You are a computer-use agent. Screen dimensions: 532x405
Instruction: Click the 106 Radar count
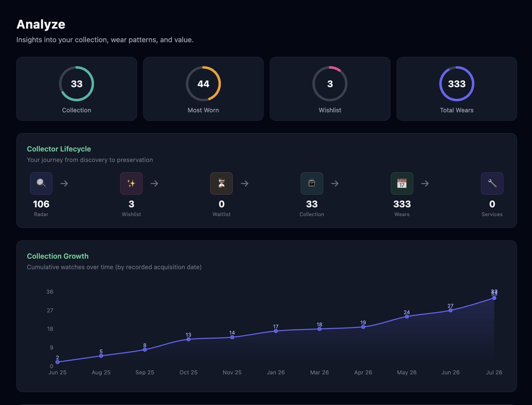pos(41,204)
